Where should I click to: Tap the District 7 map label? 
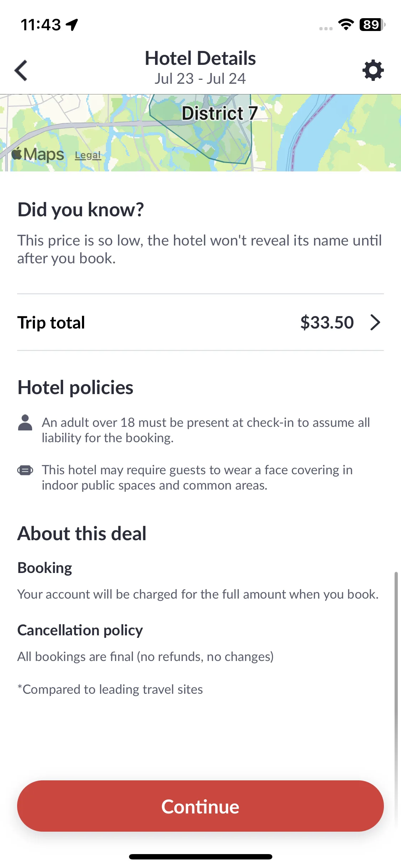coord(220,113)
